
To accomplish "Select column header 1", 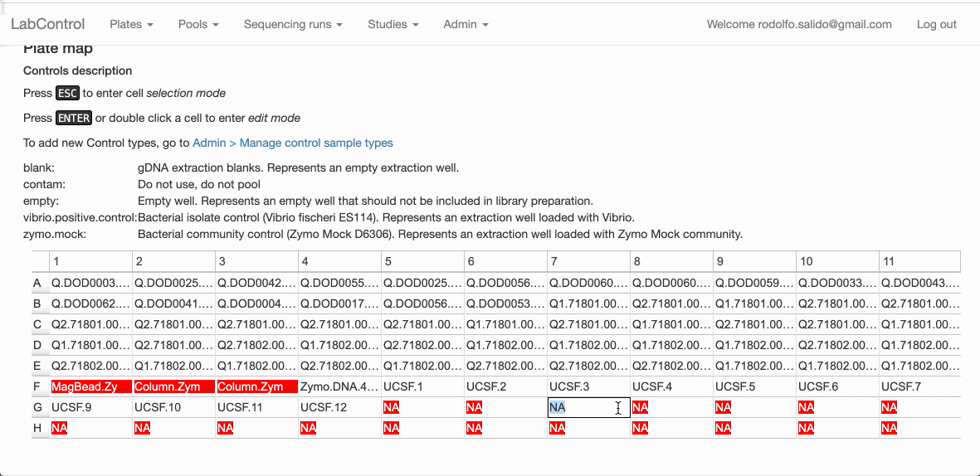I will click(x=90, y=261).
